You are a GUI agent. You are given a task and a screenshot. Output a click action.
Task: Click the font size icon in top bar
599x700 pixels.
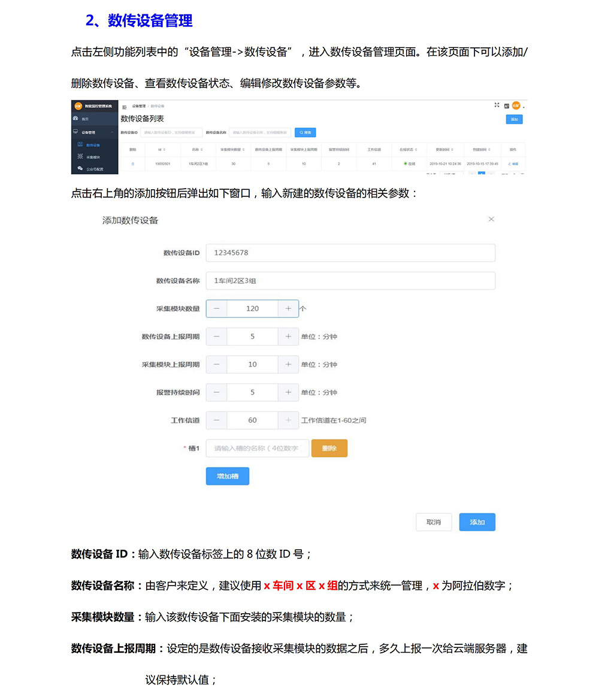507,106
